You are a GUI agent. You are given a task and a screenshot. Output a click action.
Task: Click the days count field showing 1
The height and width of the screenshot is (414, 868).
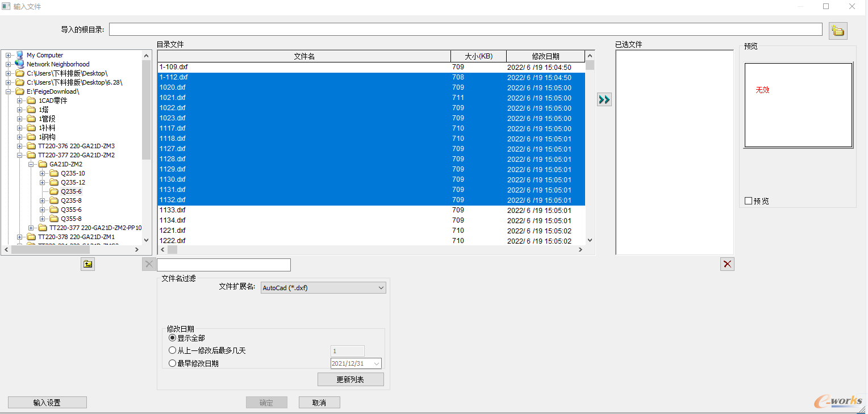(x=348, y=351)
